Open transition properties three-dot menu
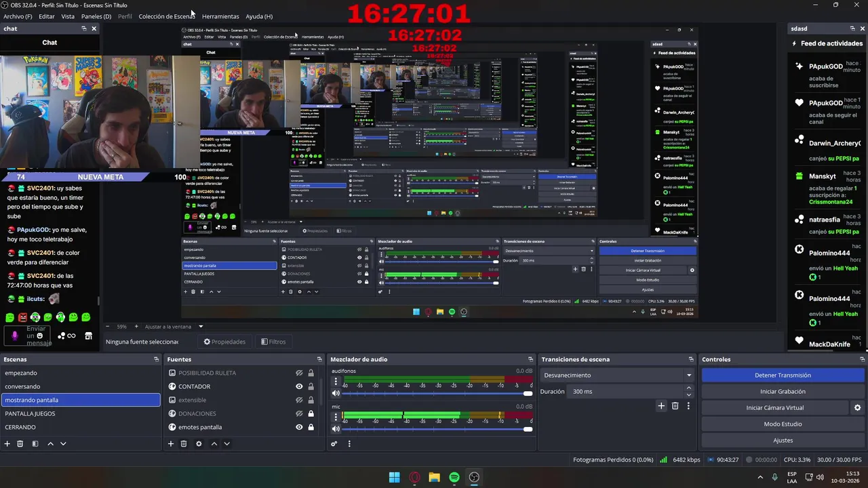868x488 pixels. pyautogui.click(x=688, y=405)
